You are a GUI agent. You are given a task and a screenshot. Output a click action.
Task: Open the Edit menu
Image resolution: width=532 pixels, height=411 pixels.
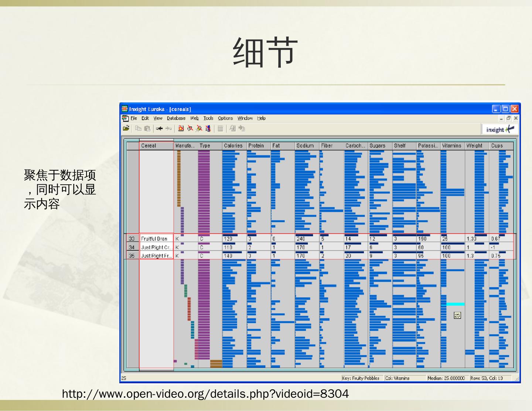pos(145,118)
